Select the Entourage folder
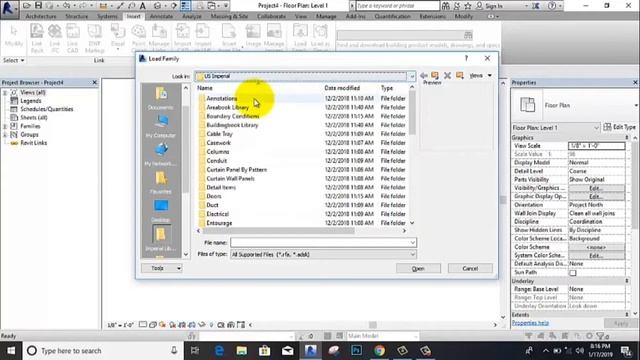Viewport: 640px width, 360px height. point(219,223)
